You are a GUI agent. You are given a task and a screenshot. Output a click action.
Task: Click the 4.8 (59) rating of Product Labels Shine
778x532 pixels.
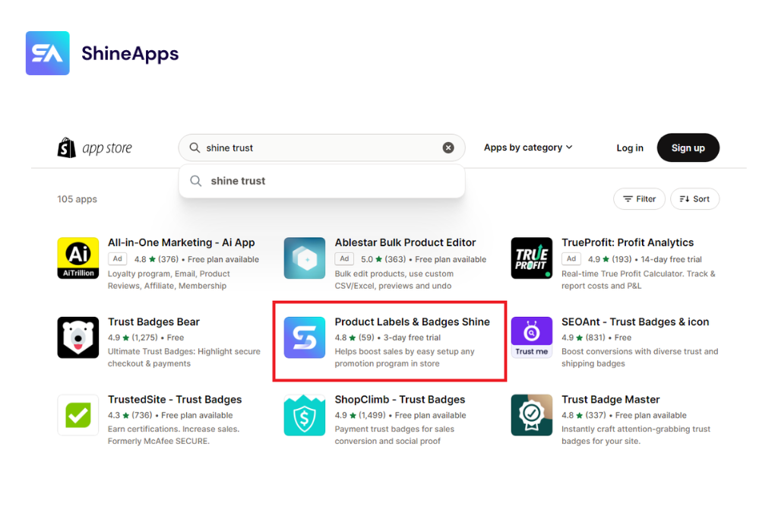(354, 337)
